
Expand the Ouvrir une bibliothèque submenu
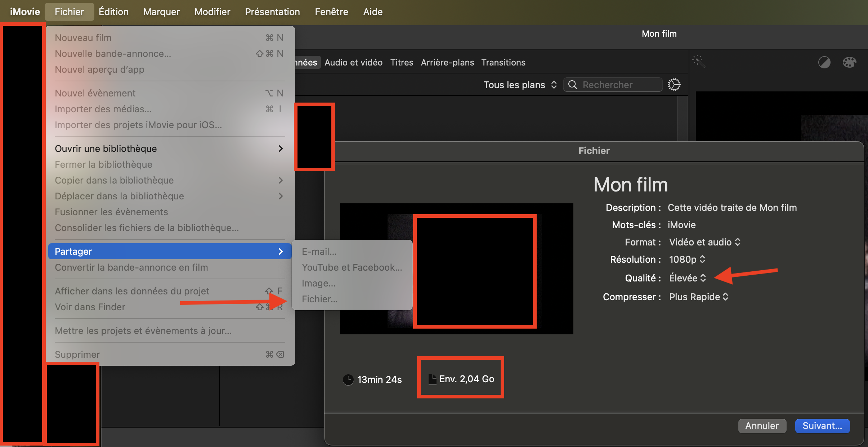point(169,148)
